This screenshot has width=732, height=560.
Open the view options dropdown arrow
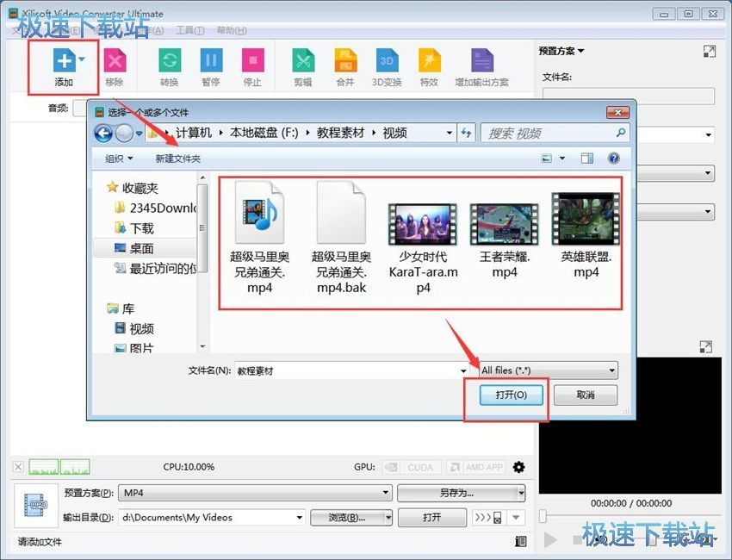pyautogui.click(x=562, y=159)
